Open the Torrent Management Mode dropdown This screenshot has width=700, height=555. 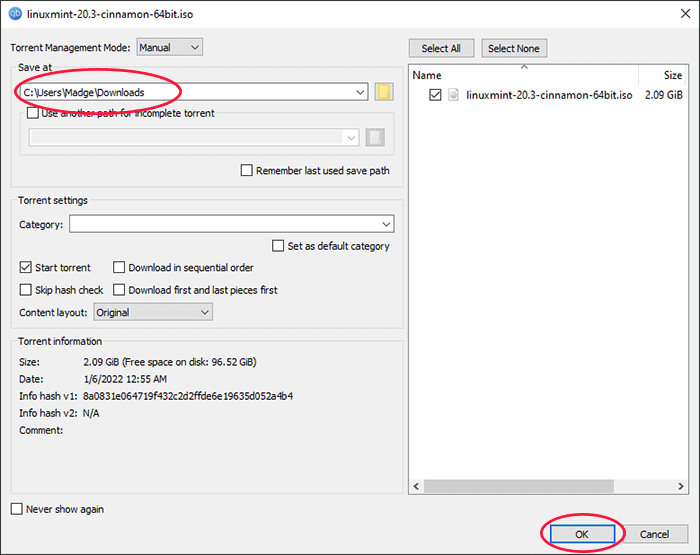[x=170, y=47]
